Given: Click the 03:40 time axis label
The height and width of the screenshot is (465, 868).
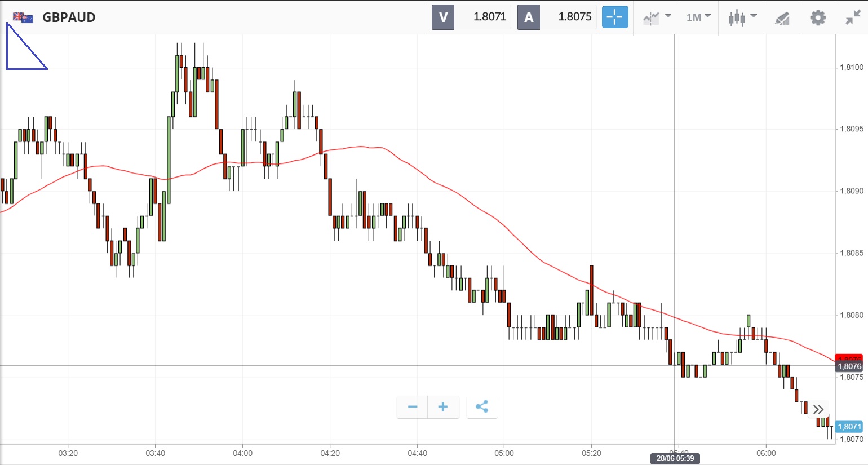Looking at the screenshot, I should point(156,453).
